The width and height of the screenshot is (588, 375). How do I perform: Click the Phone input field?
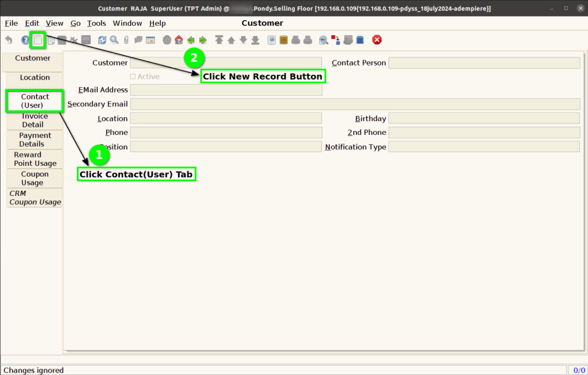click(226, 133)
